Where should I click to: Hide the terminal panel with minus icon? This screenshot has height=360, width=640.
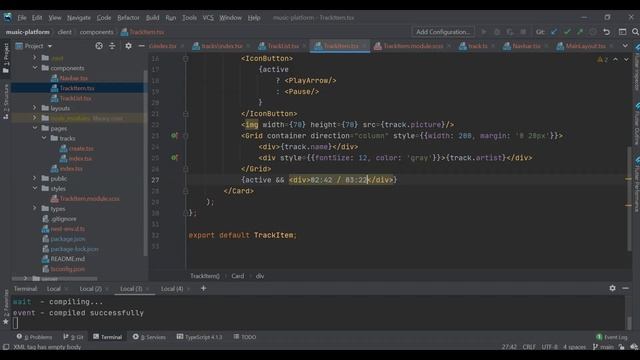(x=625, y=288)
